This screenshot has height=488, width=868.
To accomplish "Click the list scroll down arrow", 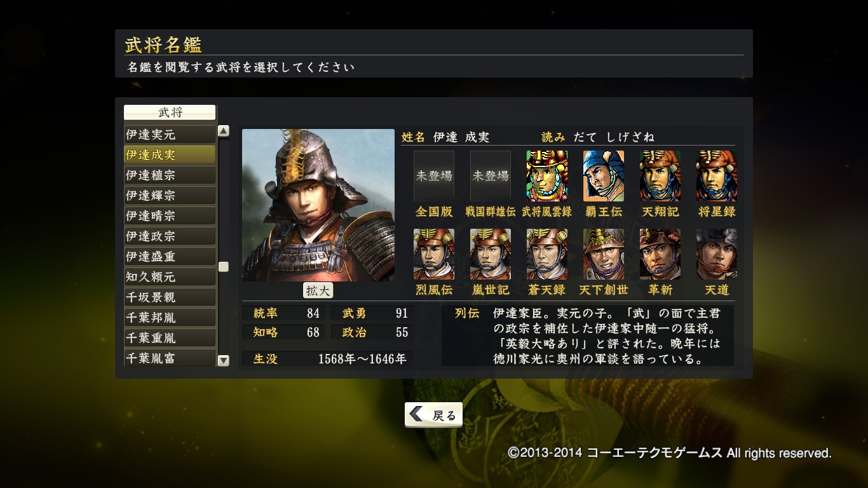I will [x=224, y=360].
